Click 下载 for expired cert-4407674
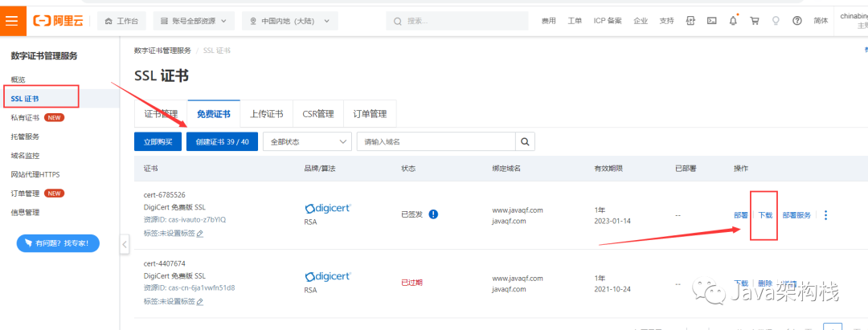868x330 pixels. (741, 283)
